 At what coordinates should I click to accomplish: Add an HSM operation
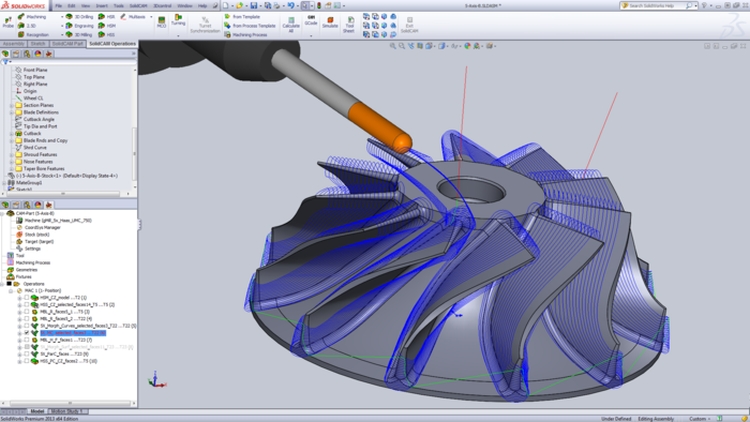coord(107,26)
